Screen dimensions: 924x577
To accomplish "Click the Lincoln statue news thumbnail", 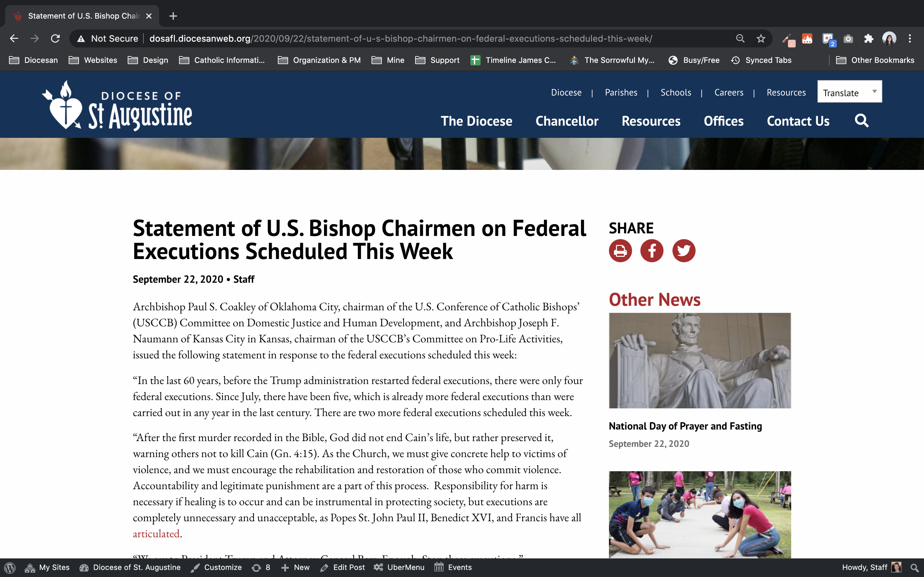I will click(699, 360).
